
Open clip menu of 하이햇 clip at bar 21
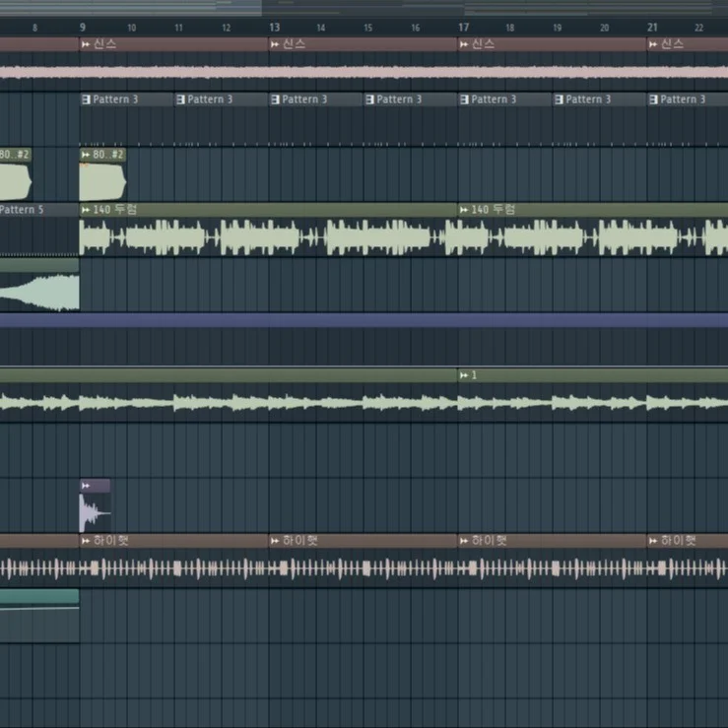pos(653,541)
